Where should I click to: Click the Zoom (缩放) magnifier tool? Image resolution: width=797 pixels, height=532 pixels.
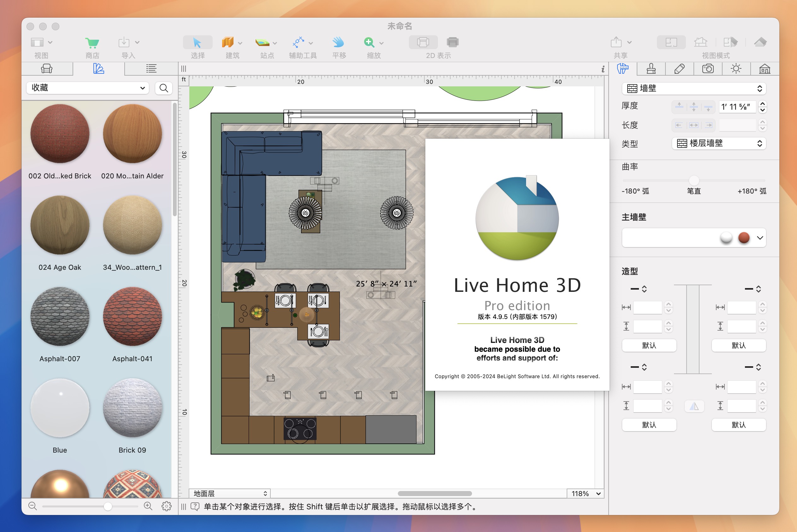pyautogui.click(x=369, y=43)
